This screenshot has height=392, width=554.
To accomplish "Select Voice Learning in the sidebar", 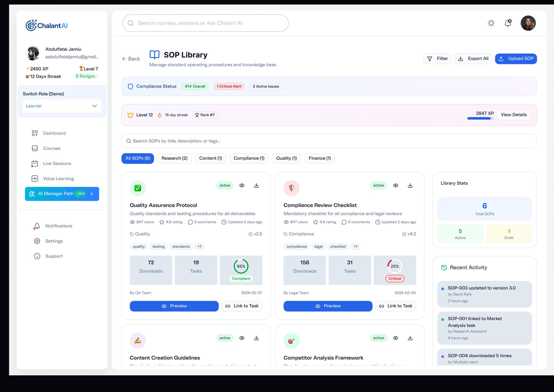I will pyautogui.click(x=58, y=179).
